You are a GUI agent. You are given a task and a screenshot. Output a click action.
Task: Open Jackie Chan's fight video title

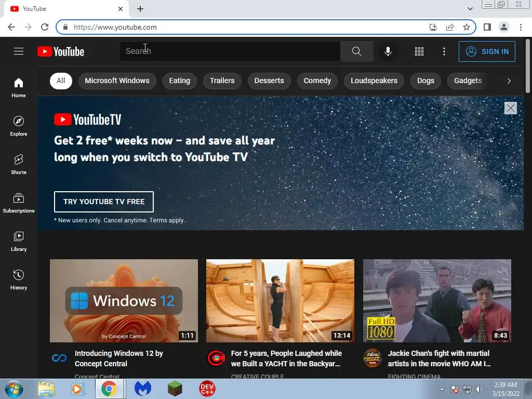pyautogui.click(x=439, y=358)
